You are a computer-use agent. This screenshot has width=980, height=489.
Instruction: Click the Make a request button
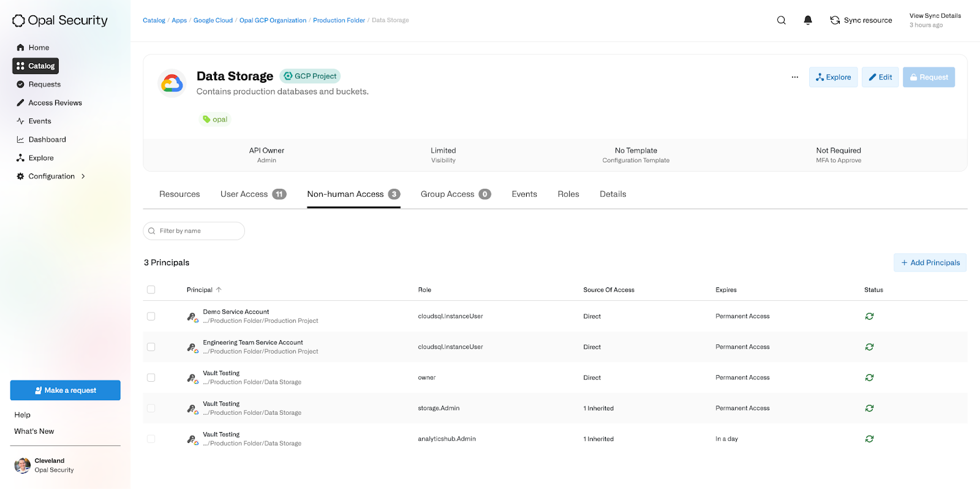65,390
